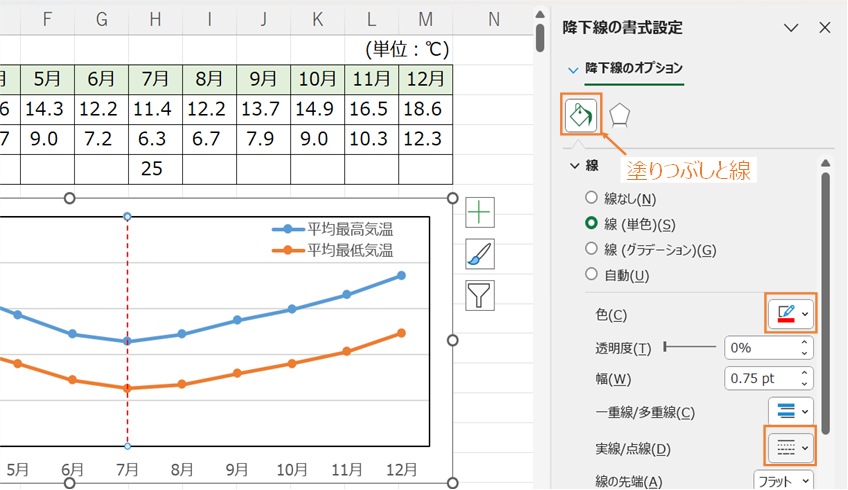Select the 平均最高気温 legend entry

(x=333, y=229)
